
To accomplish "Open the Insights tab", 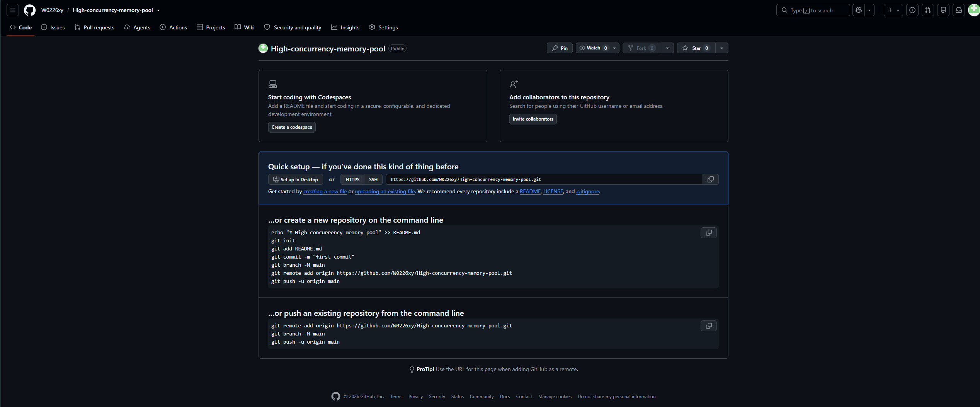I will (345, 27).
